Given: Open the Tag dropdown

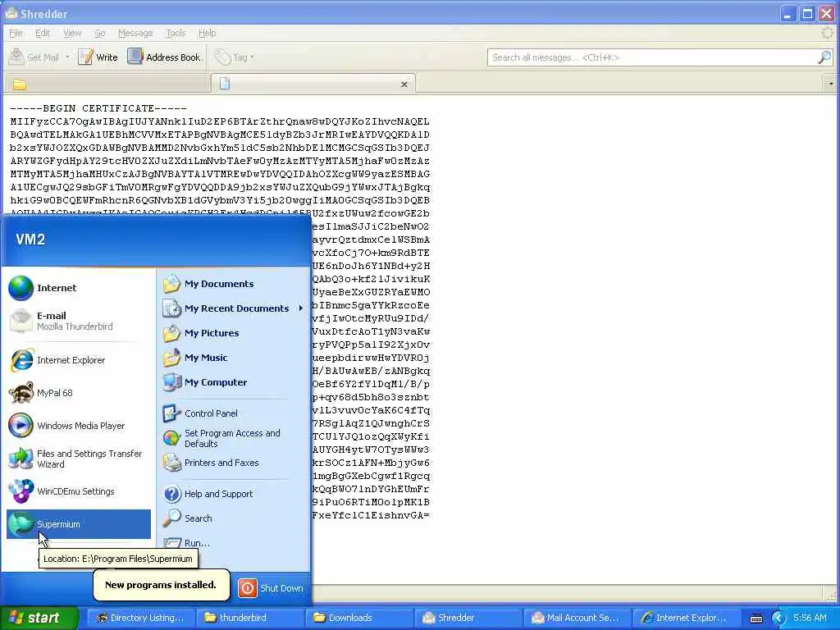Looking at the screenshot, I should [x=234, y=57].
